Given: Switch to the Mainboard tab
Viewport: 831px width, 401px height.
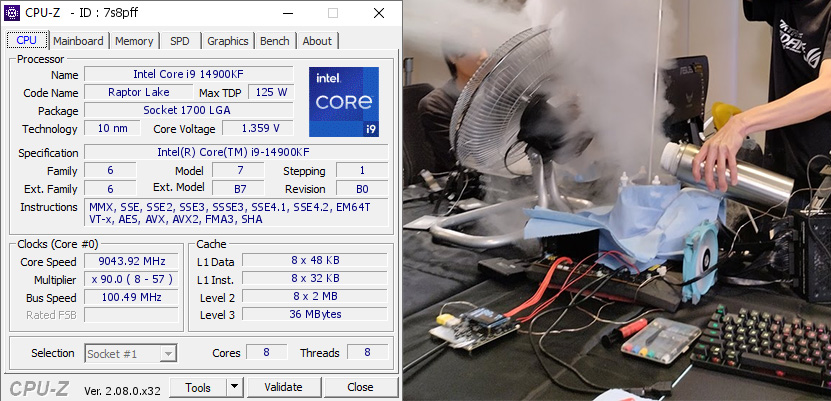Looking at the screenshot, I should pyautogui.click(x=78, y=41).
